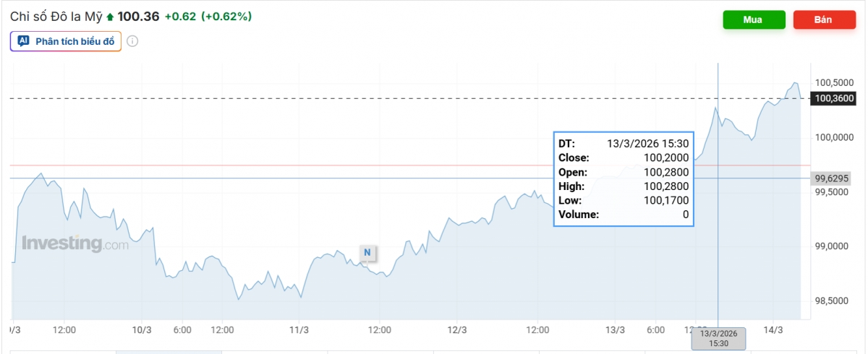Click the blue N news marker on chart
868x354 pixels.
point(367,252)
